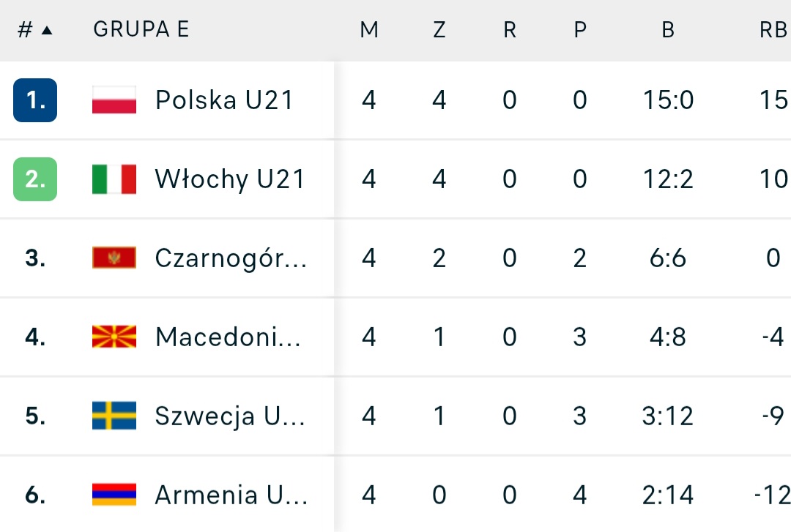Click the Sweden flag icon
Image resolution: width=791 pixels, height=532 pixels.
point(114,416)
